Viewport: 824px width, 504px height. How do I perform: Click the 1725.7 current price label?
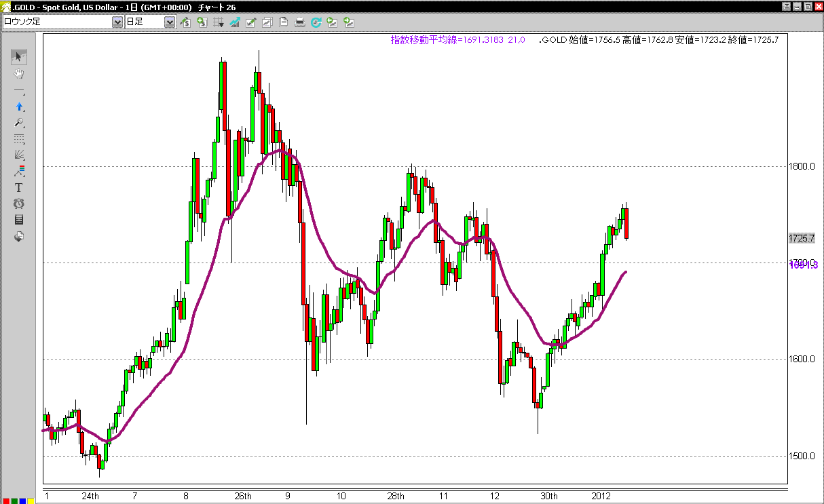click(x=802, y=238)
